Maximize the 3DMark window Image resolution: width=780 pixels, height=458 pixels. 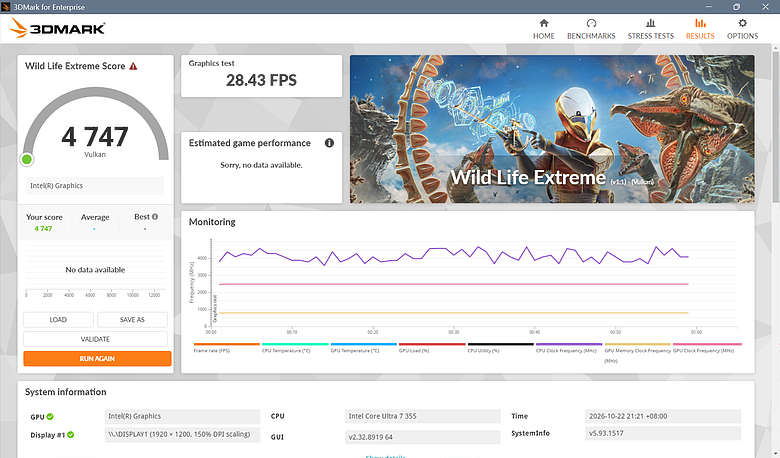[x=737, y=6]
